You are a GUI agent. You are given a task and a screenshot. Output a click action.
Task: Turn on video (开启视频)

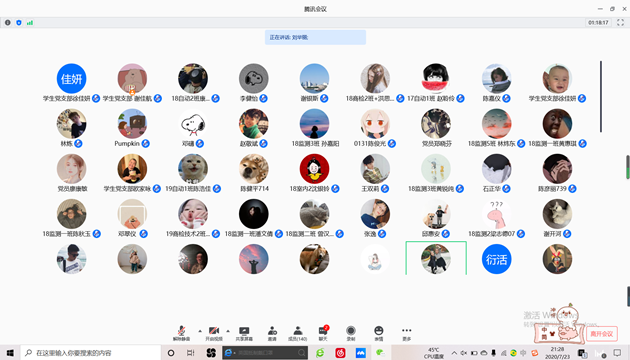click(214, 333)
